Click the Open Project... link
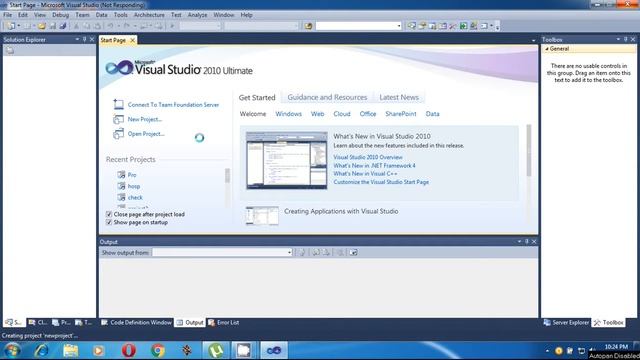 tap(146, 134)
